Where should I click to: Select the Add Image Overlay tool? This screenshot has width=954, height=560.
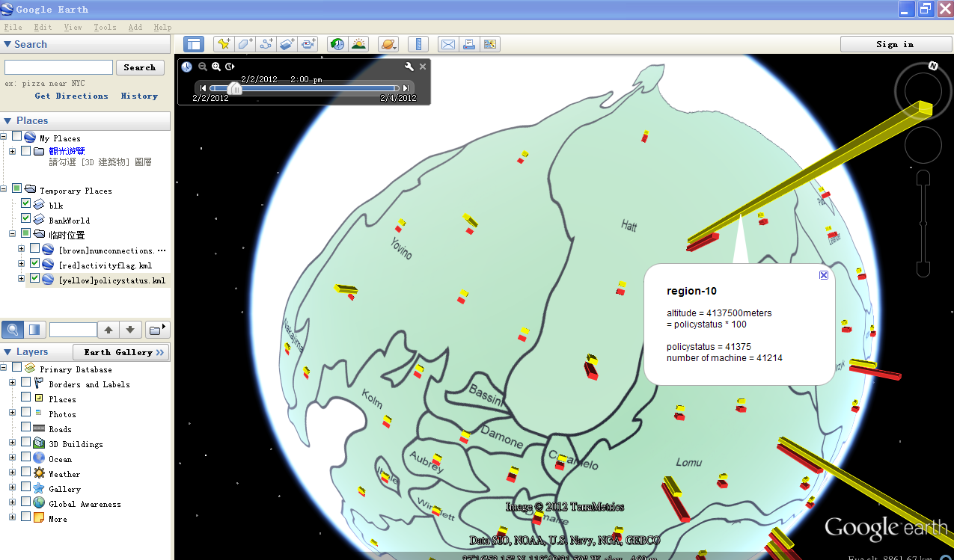[x=287, y=44]
